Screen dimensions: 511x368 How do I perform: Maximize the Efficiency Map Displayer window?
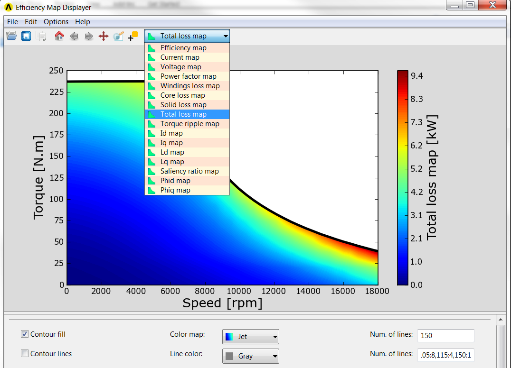tap(470, 5)
